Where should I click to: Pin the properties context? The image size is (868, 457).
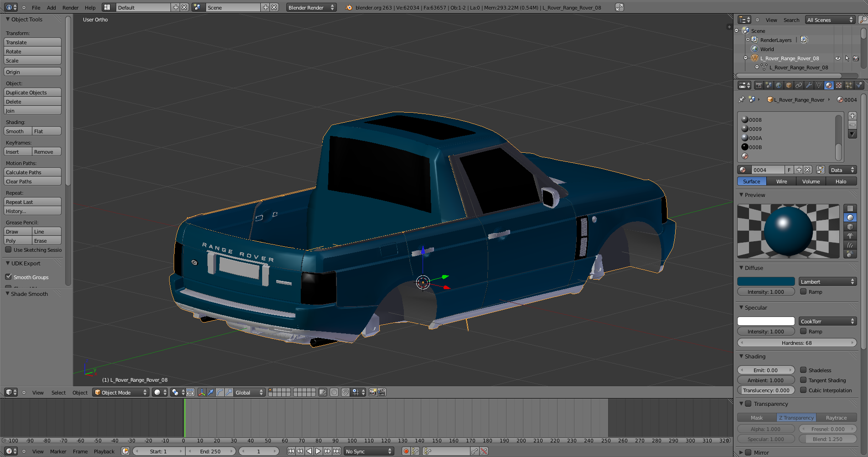click(x=742, y=99)
